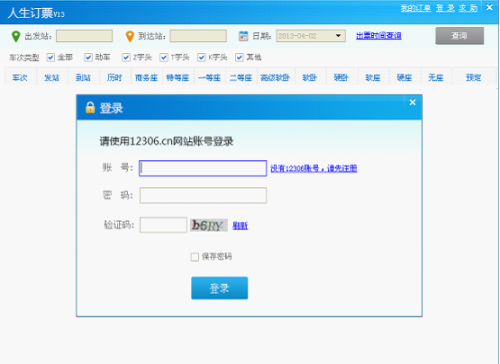This screenshot has height=364, width=500.
Task: Uncheck the 动车 checkbox
Action: [x=88, y=57]
